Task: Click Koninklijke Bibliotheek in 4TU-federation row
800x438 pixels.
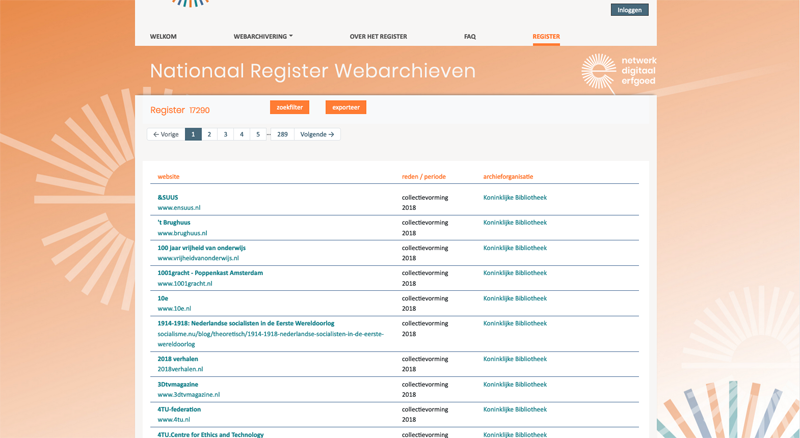Action: coord(515,409)
